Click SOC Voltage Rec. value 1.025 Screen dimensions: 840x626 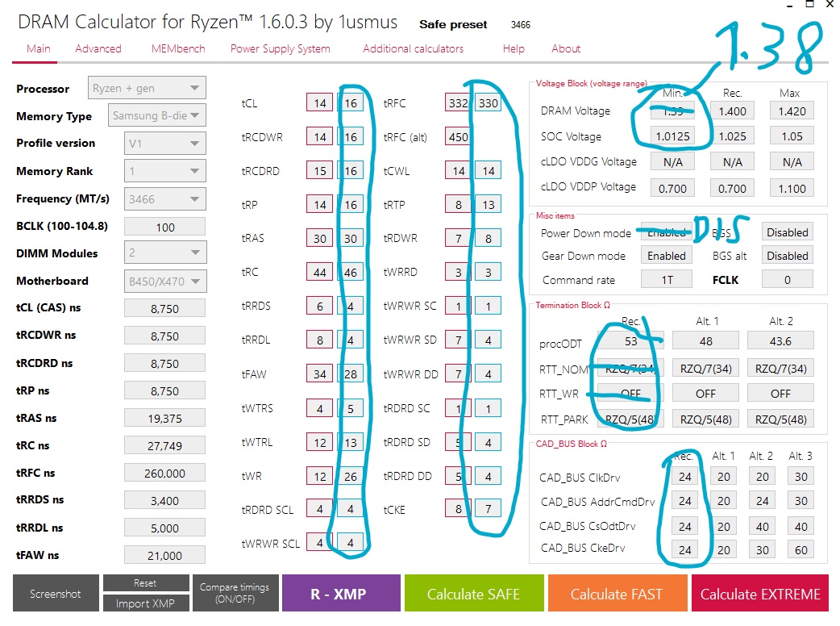pyautogui.click(x=732, y=136)
